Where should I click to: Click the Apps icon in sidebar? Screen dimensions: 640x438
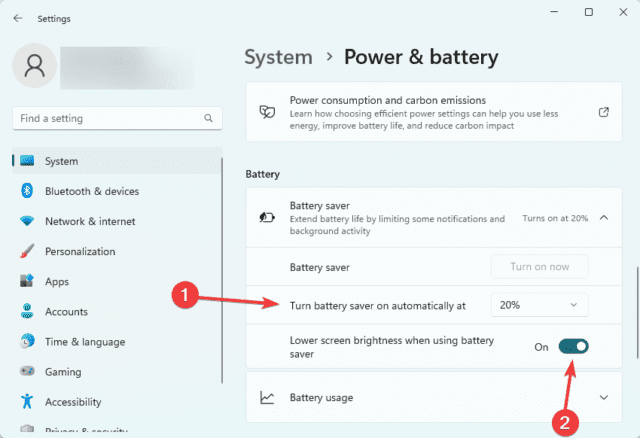click(x=27, y=282)
